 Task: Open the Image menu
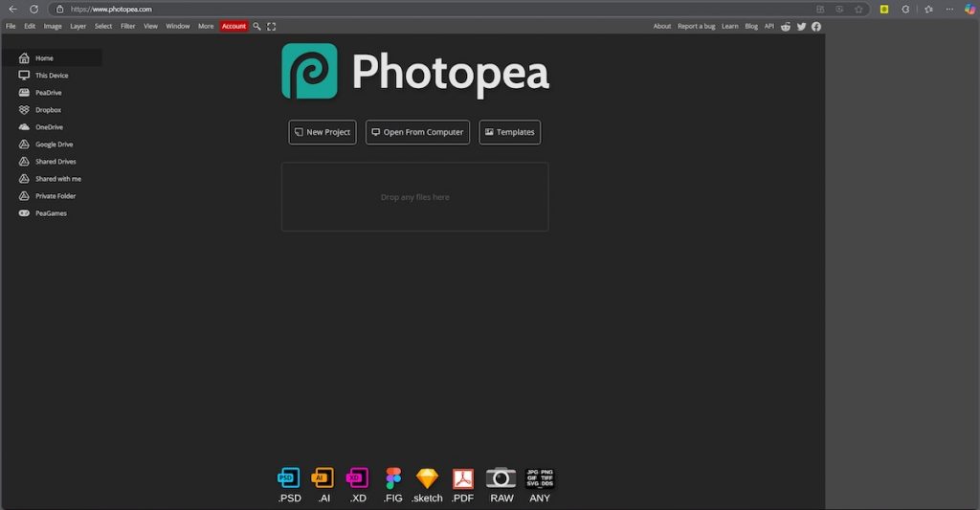(53, 26)
